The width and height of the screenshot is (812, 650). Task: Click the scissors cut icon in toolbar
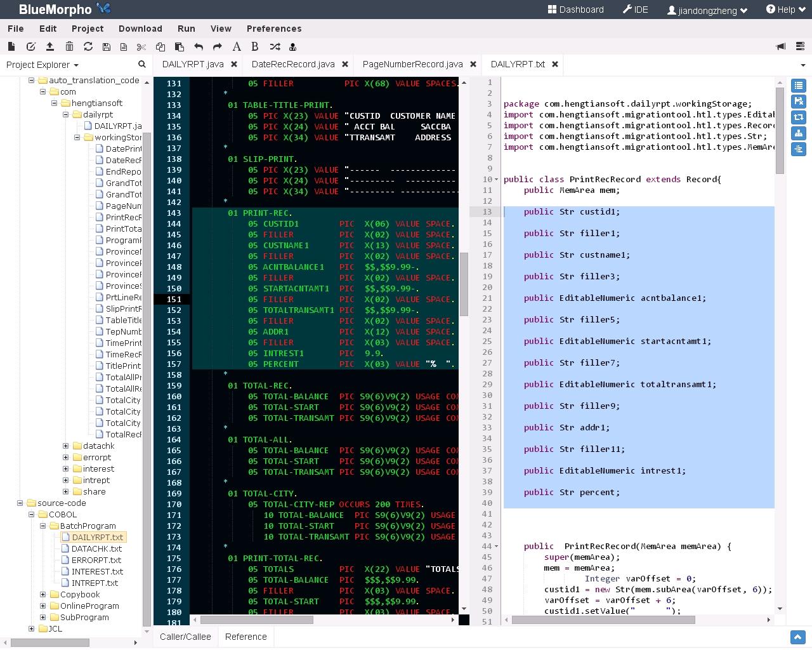point(141,47)
